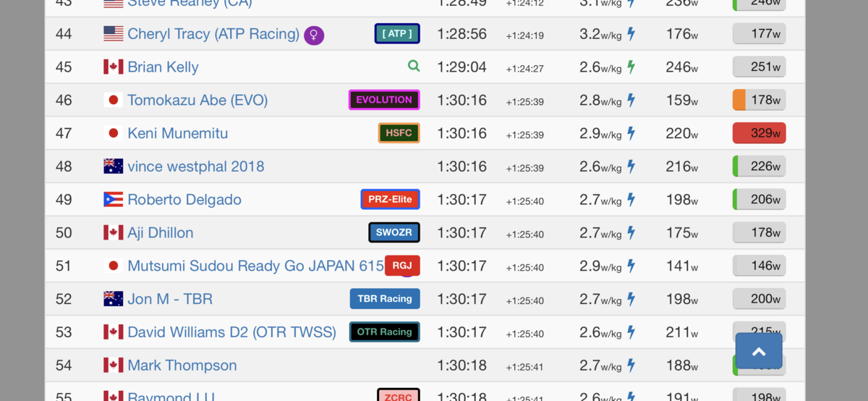Click the 146w power bar on Mutsumi Sudou row
This screenshot has height=401, width=868.
point(759,266)
